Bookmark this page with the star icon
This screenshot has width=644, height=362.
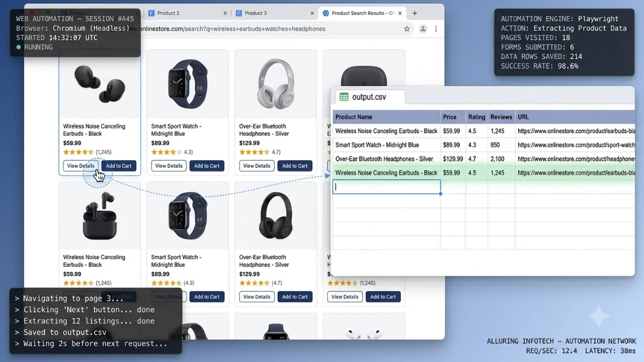[407, 29]
